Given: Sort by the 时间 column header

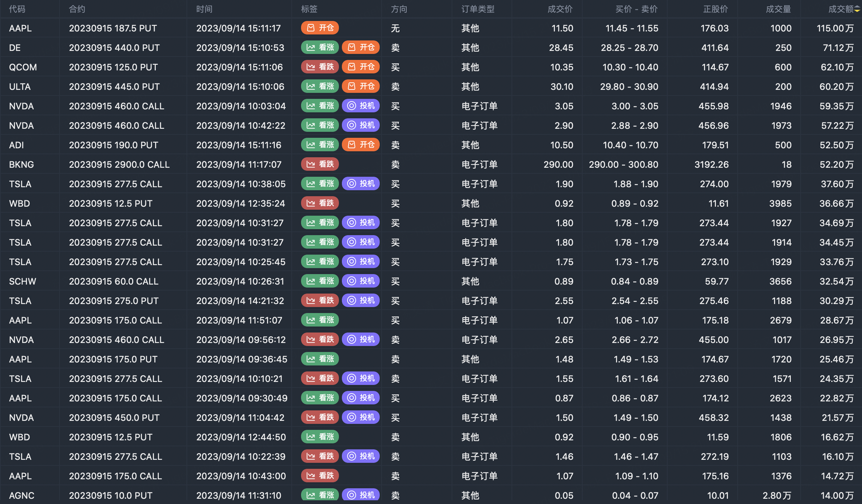Looking at the screenshot, I should 204,9.
